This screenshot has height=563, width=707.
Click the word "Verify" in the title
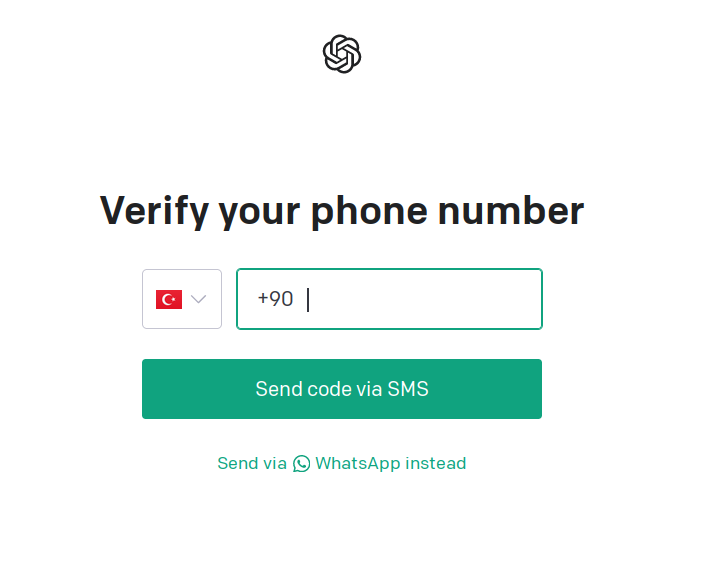coord(154,211)
